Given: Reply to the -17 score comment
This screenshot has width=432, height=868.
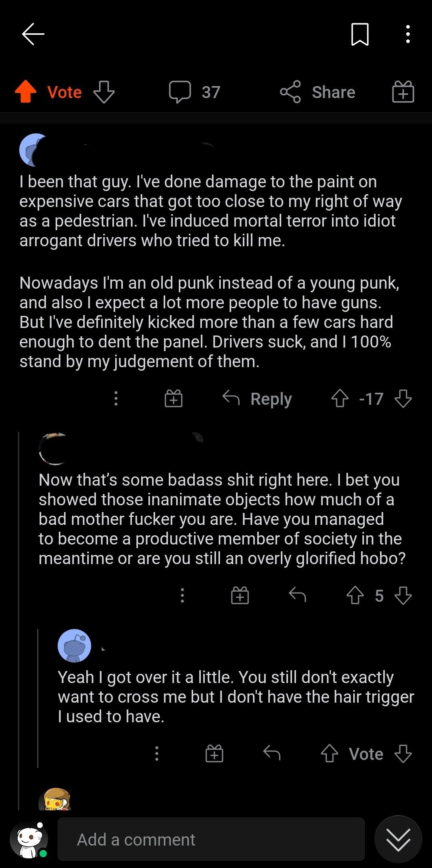Looking at the screenshot, I should [x=258, y=398].
